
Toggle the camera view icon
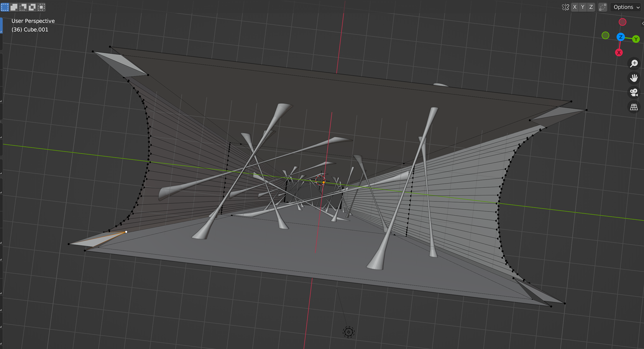[x=634, y=92]
